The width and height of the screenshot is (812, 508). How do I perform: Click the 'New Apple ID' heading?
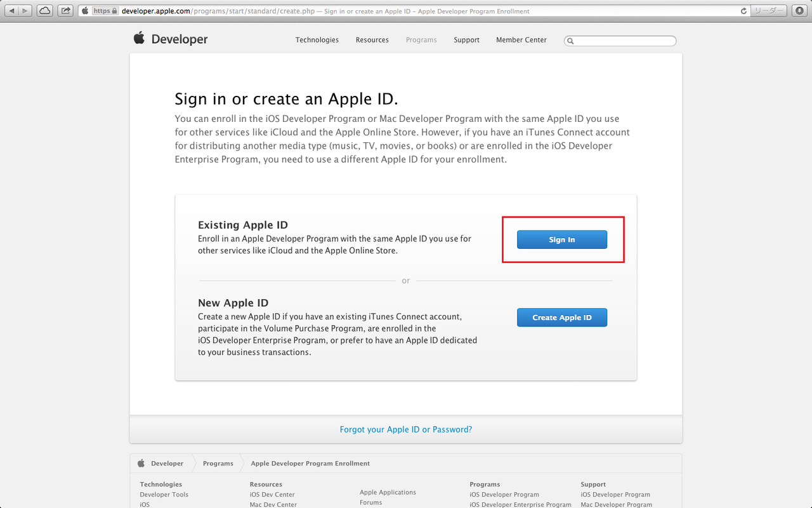point(233,303)
